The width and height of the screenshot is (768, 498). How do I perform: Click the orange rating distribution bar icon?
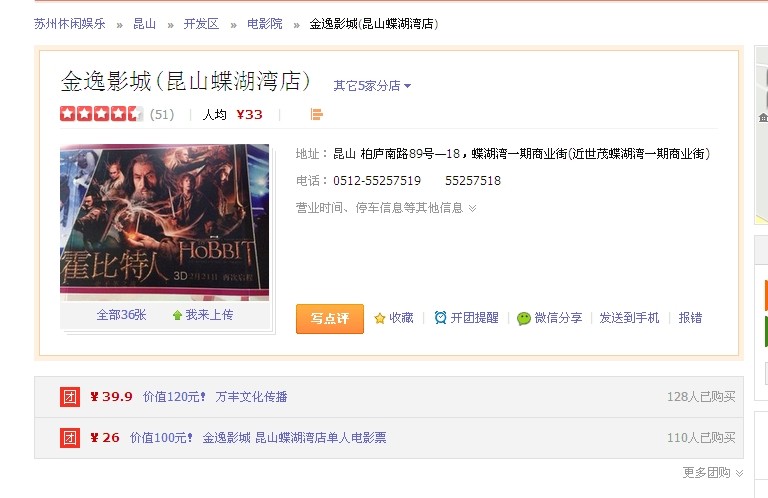(x=316, y=114)
